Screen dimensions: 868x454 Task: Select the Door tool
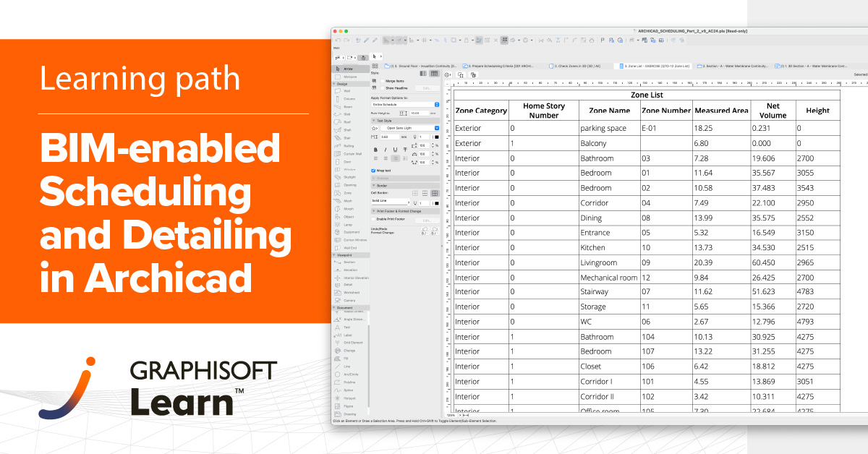point(349,161)
